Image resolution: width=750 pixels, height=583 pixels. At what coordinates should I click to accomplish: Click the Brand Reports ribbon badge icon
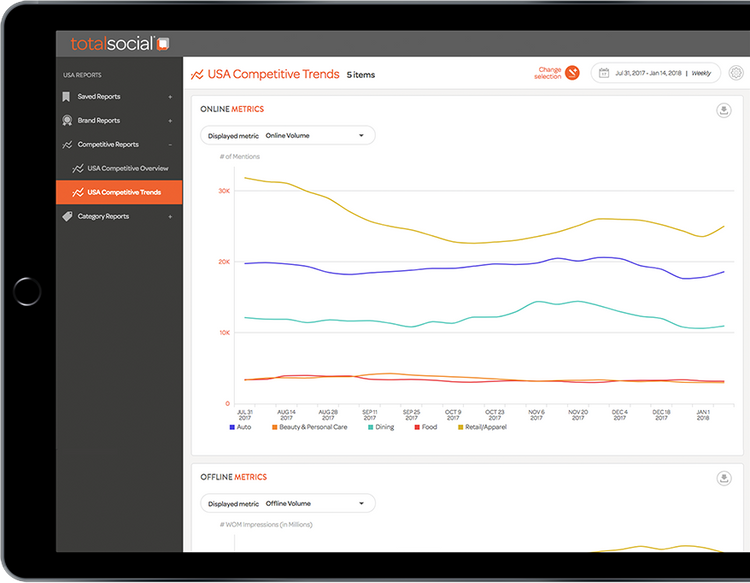tap(67, 121)
